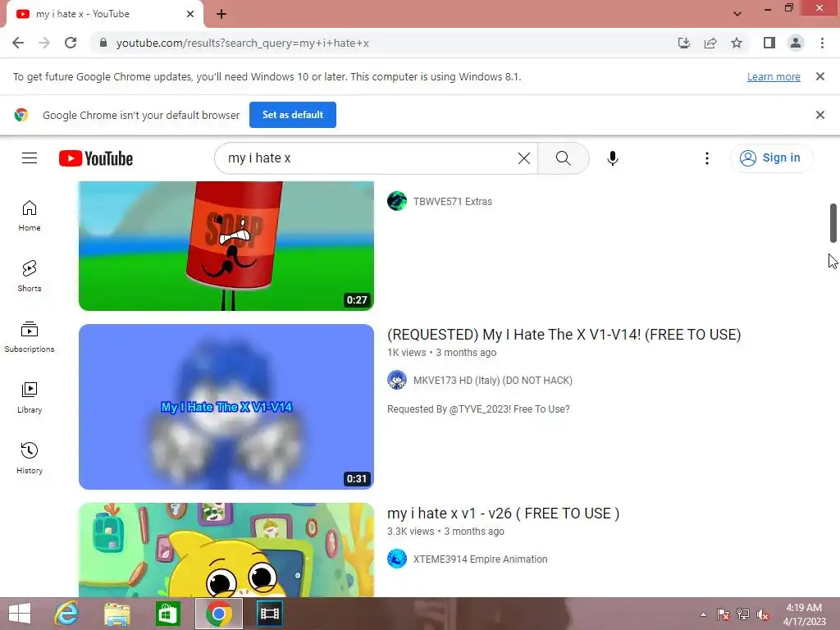Open the Chrome three-dot menu
The width and height of the screenshot is (840, 630).
822,43
